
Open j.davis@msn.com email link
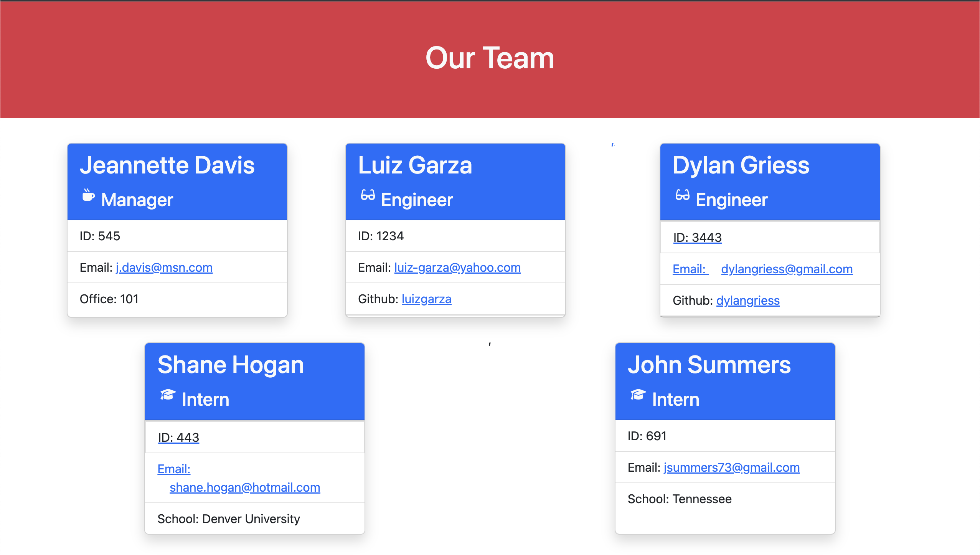point(164,268)
